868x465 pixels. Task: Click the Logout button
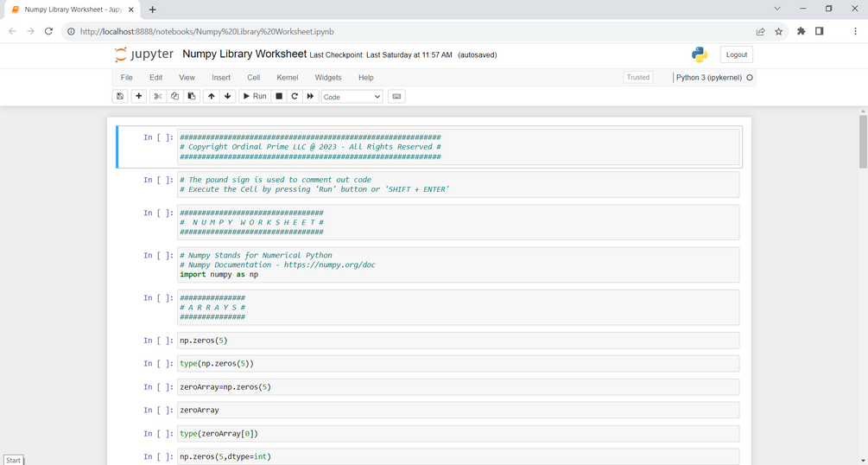(737, 54)
